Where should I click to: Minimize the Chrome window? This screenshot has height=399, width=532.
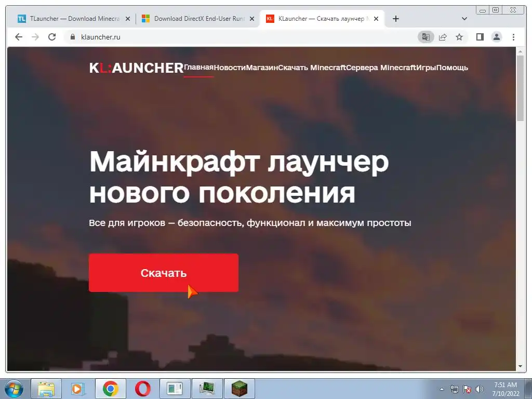click(483, 10)
